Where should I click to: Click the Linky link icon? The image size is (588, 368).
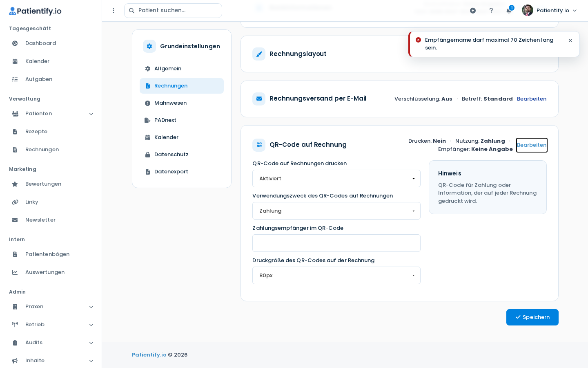pyautogui.click(x=15, y=202)
